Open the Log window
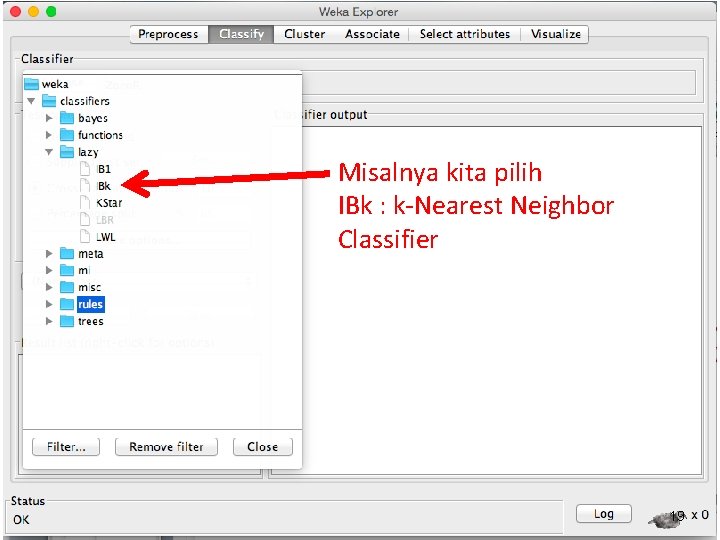720x540 pixels. pos(604,514)
